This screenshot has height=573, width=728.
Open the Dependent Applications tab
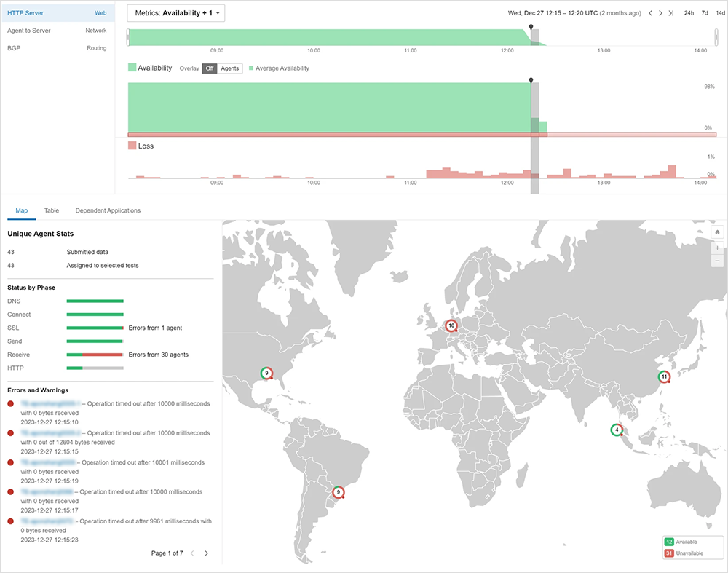point(108,210)
